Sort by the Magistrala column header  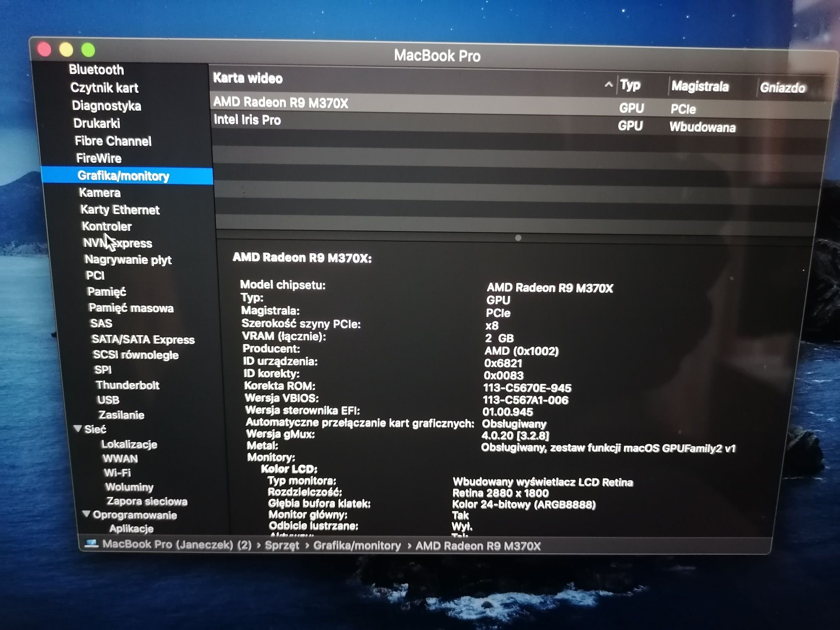click(x=700, y=87)
